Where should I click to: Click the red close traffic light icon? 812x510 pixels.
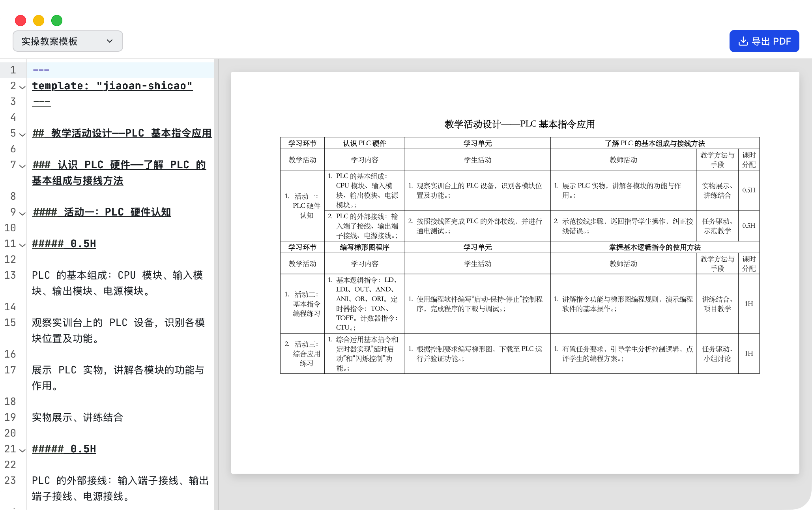coord(20,20)
